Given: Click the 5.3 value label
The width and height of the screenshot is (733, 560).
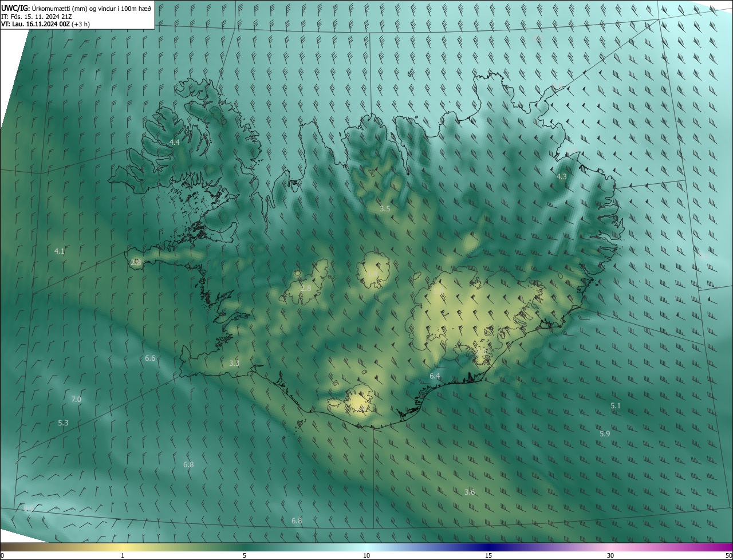Looking at the screenshot, I should [x=64, y=423].
